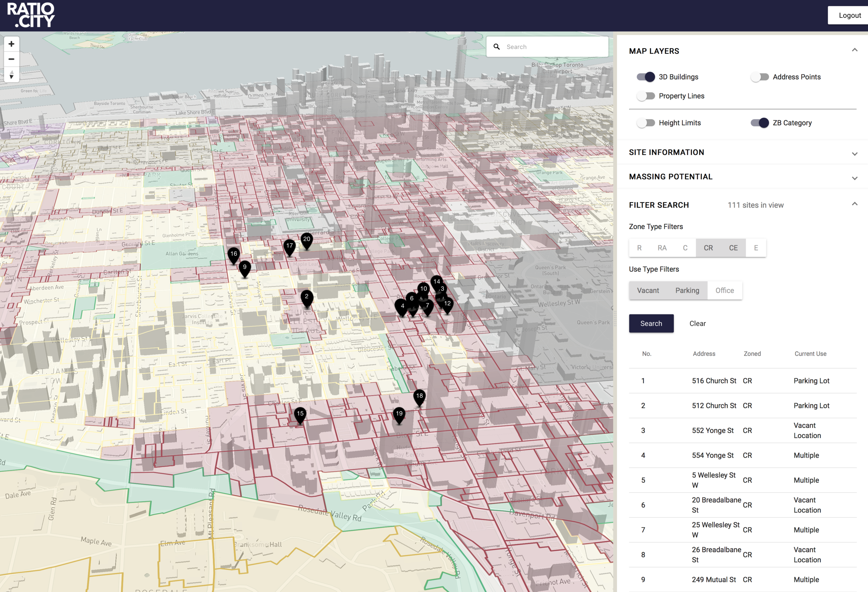Toggle the R zone type filter
Image resolution: width=868 pixels, height=592 pixels.
(639, 248)
